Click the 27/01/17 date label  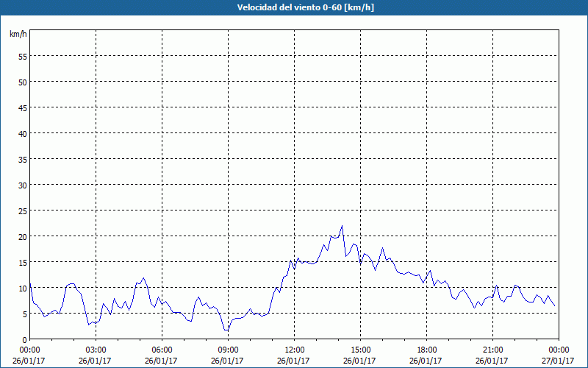coord(558,361)
